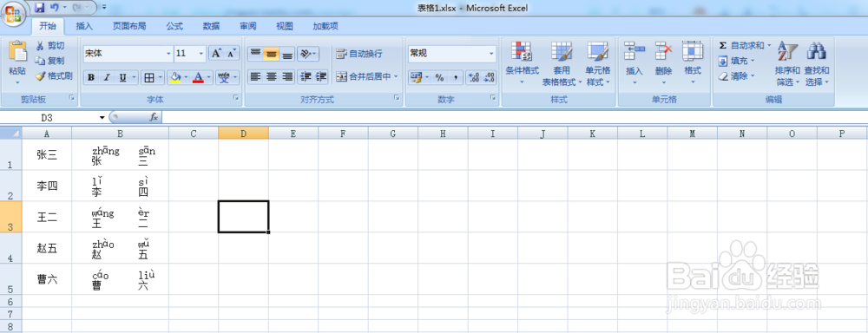Open the Clear (清除) dropdown
Screen dimensions: 868x333
pyautogui.click(x=736, y=75)
